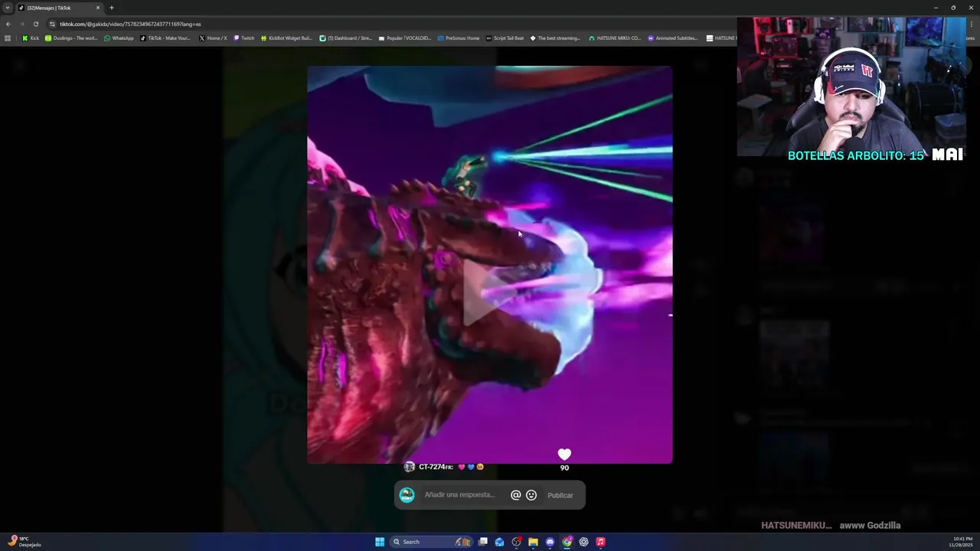
Task: Mention a user with the @ icon
Action: pyautogui.click(x=515, y=495)
